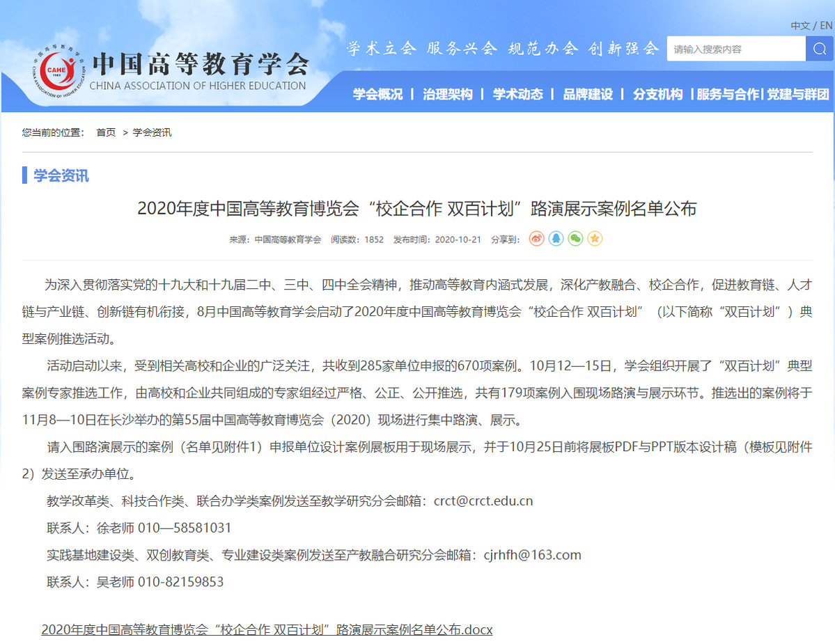Share article to WeChat
This screenshot has height=644, width=835.
coord(575,239)
